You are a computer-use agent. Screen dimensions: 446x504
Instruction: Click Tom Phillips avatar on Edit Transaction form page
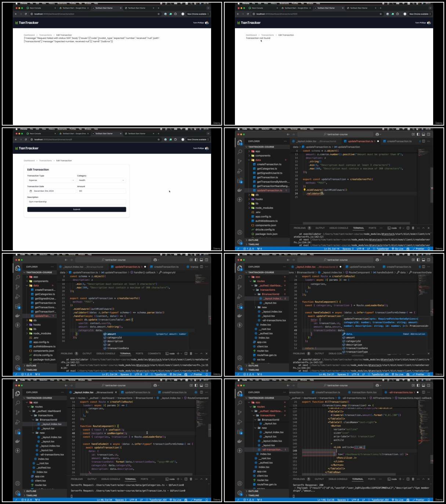point(207,148)
